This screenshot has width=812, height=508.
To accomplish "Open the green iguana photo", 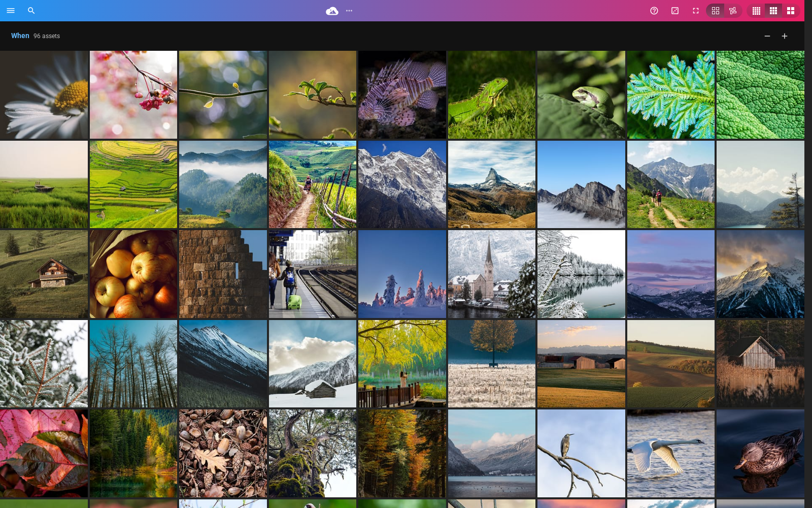I will (x=492, y=94).
